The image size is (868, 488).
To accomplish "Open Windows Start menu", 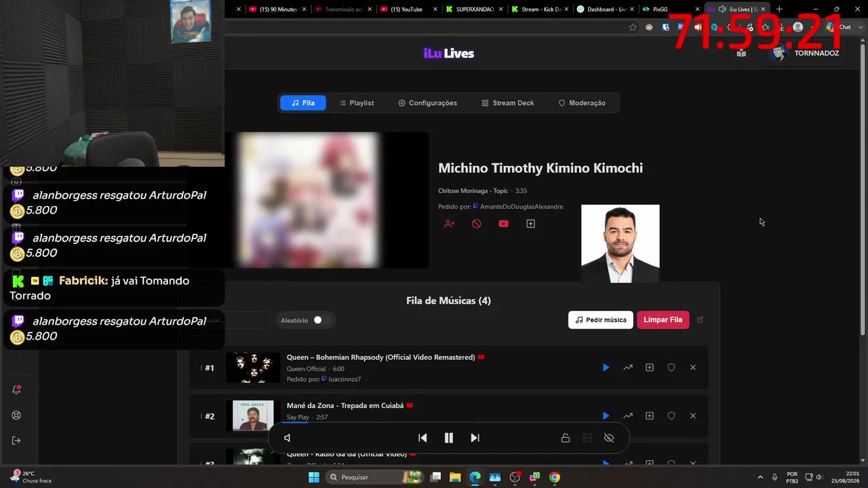I will (314, 477).
